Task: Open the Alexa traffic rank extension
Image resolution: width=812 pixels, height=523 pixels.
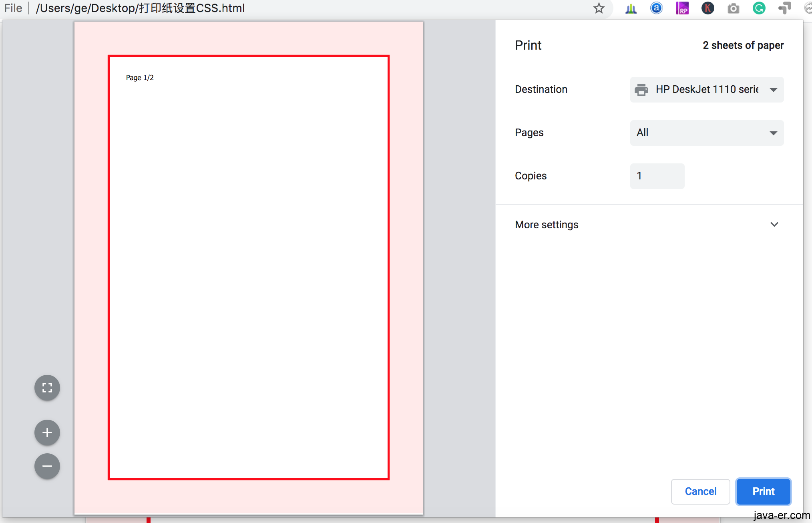Action: (656, 8)
